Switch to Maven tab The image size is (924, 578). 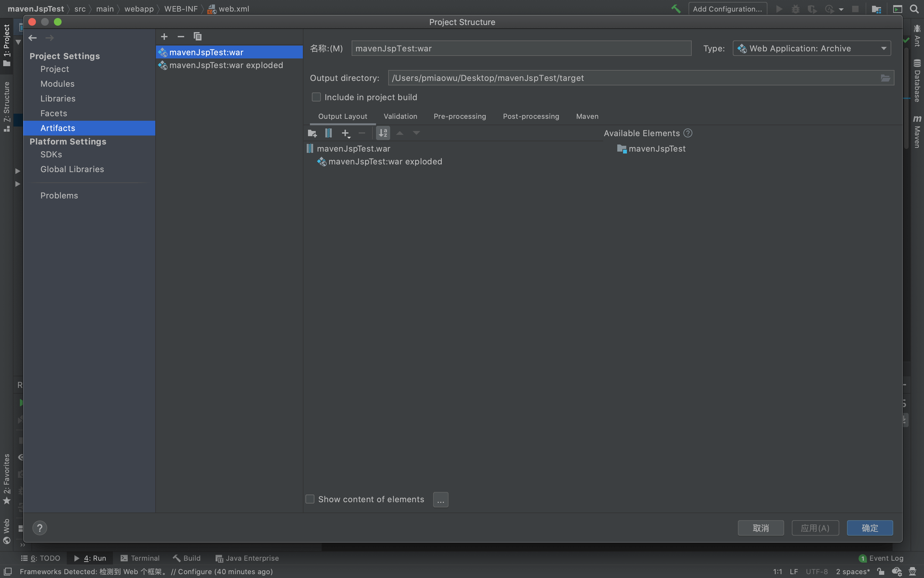[587, 116]
